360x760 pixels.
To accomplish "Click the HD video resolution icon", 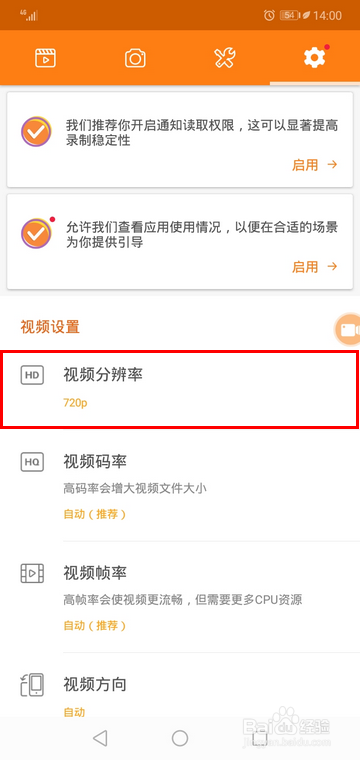I will [32, 375].
